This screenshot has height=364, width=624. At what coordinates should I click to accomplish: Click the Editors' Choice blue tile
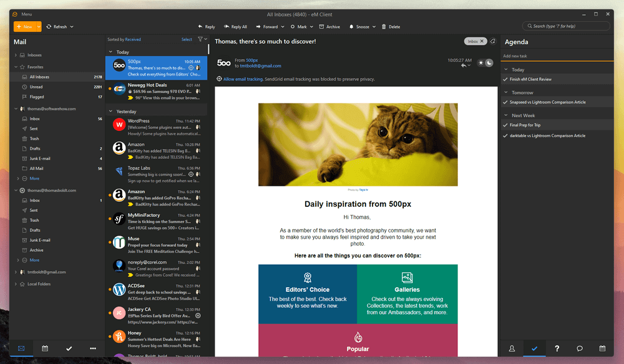pos(308,294)
